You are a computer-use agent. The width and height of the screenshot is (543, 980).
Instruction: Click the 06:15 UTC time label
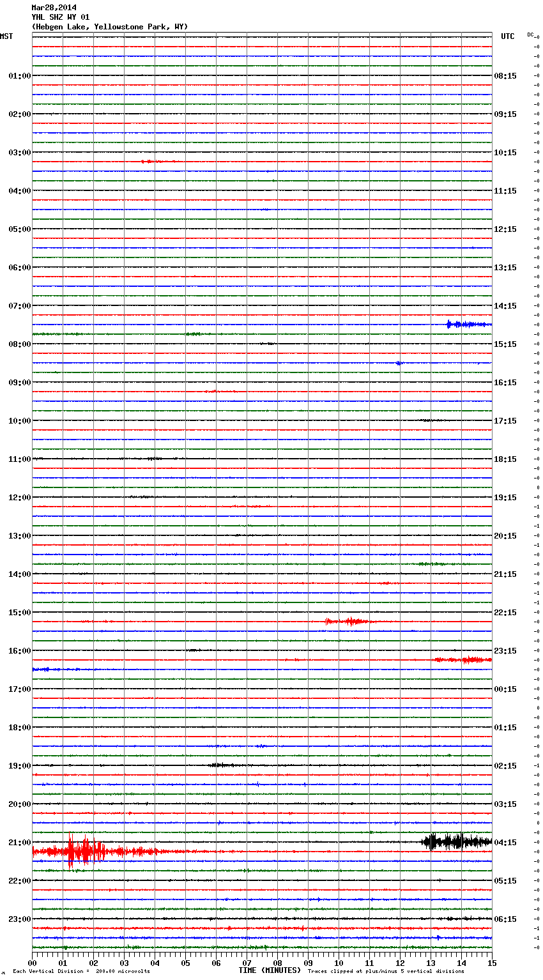pyautogui.click(x=505, y=919)
